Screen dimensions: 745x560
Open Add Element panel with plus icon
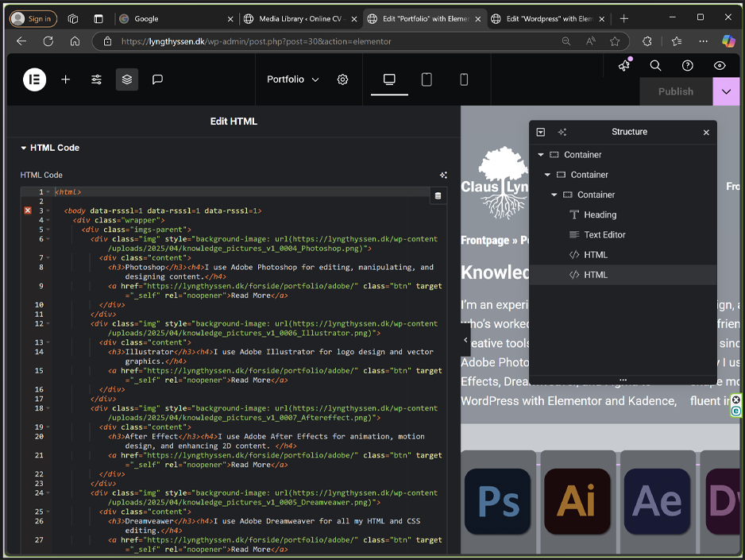click(66, 79)
